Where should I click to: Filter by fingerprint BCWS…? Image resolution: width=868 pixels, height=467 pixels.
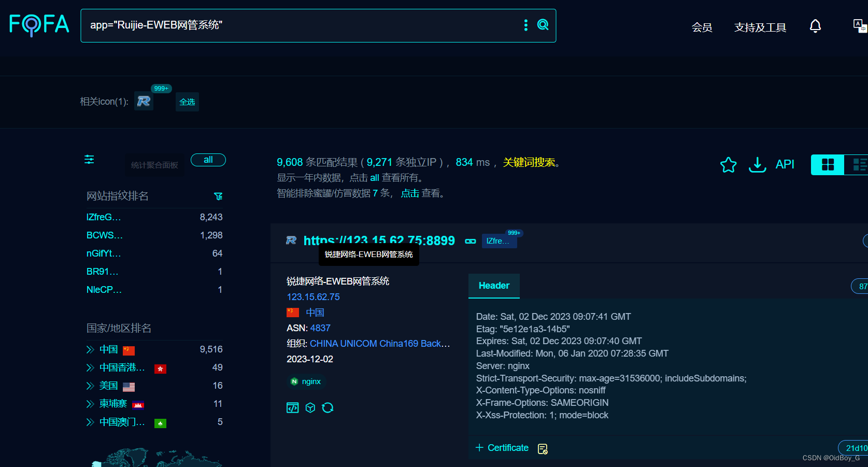(x=104, y=235)
